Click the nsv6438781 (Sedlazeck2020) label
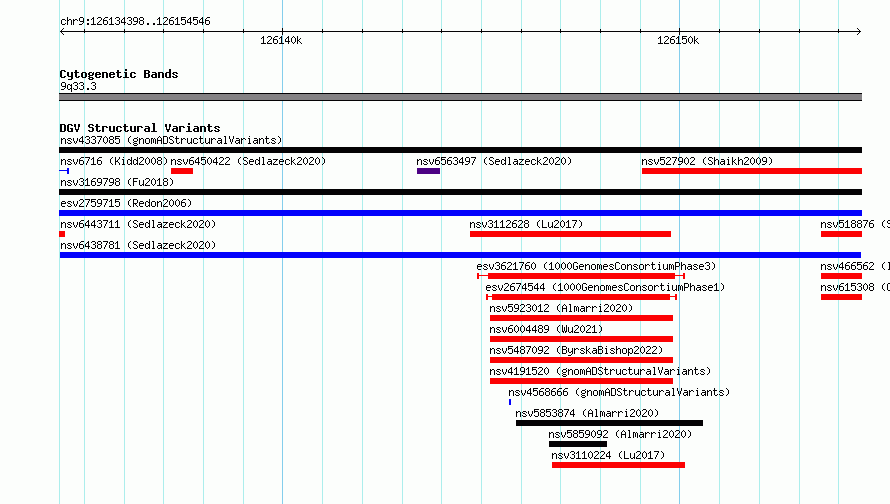 (138, 245)
